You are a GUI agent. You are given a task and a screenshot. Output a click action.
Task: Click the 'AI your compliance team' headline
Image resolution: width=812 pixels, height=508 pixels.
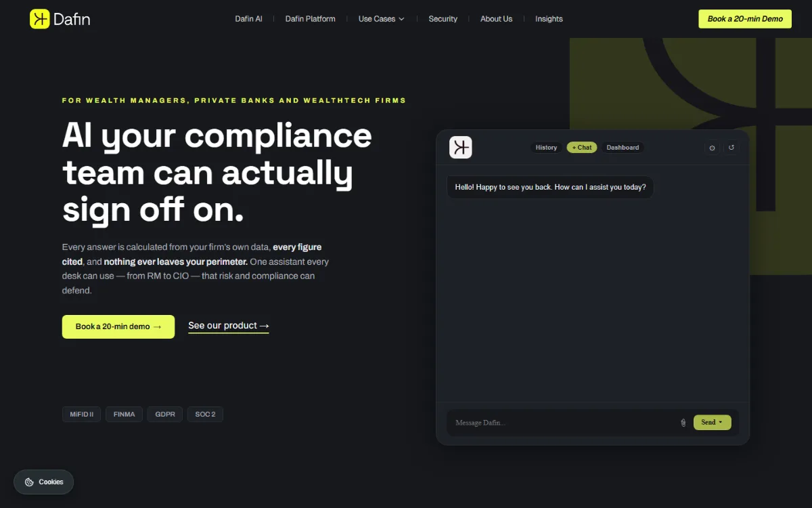[x=217, y=173]
